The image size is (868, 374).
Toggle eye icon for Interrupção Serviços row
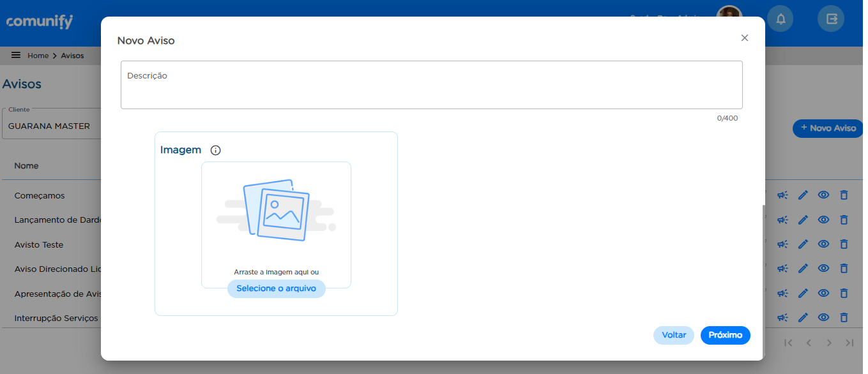[823, 317]
